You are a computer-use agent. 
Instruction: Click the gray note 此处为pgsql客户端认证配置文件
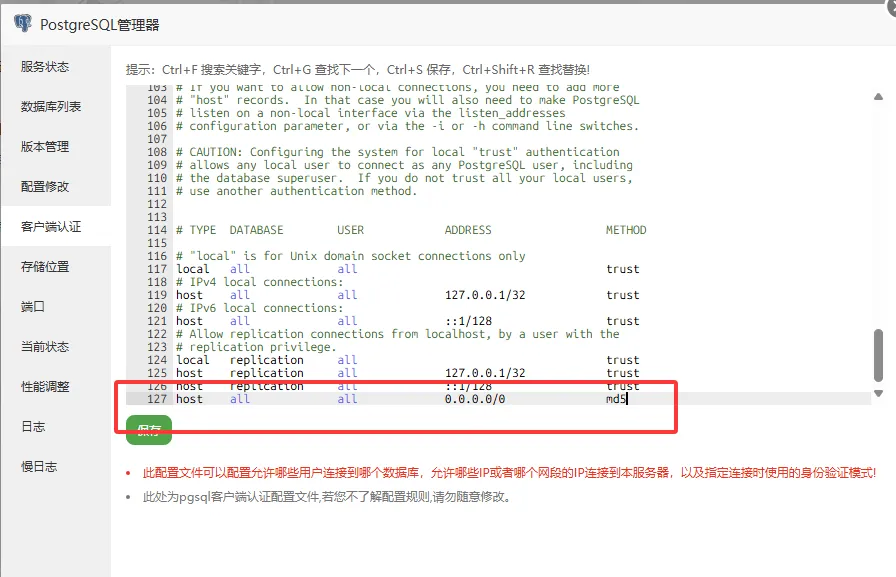click(x=326, y=497)
